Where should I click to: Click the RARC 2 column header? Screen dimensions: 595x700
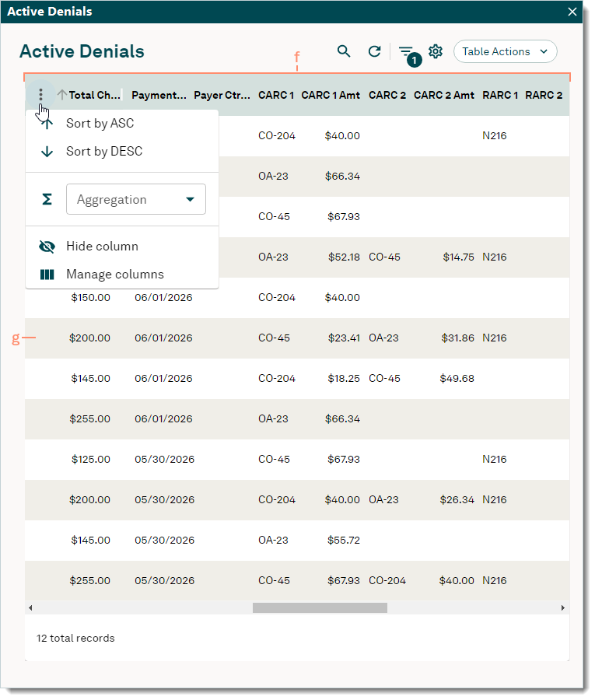pos(544,95)
